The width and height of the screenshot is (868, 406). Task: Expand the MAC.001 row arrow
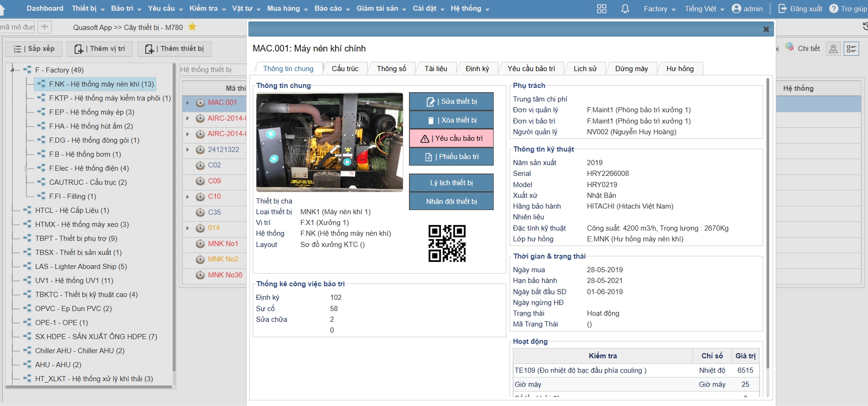pos(188,102)
